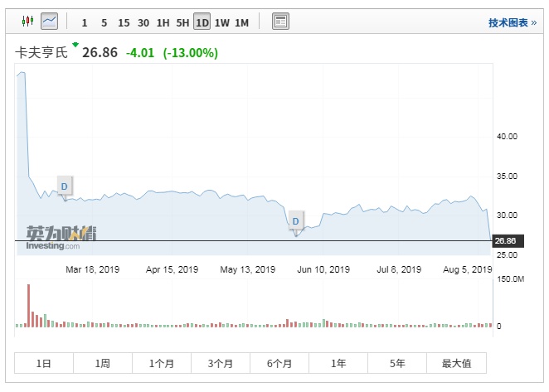The width and height of the screenshot is (549, 392).
Task: Click the 26.86 current price label on axis
Action: [505, 241]
